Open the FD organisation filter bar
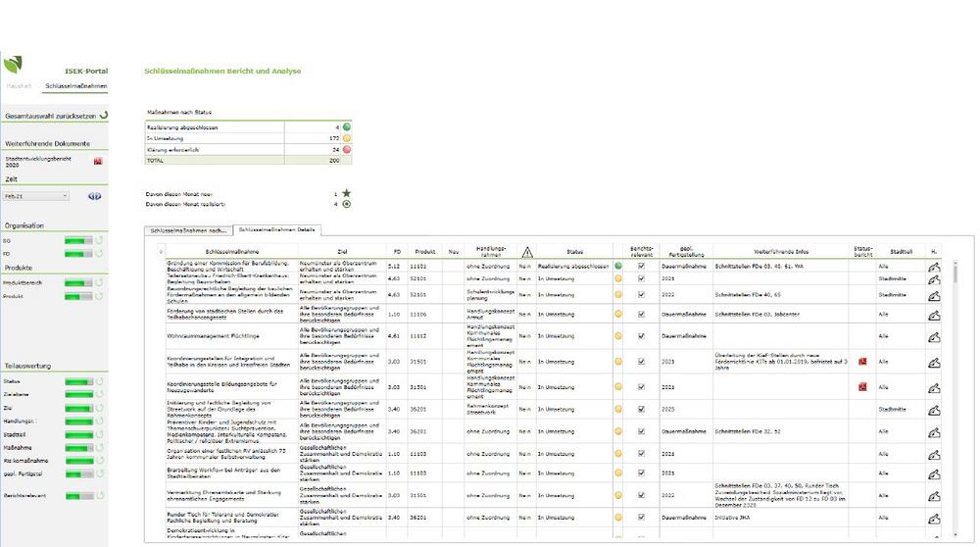 (78, 254)
